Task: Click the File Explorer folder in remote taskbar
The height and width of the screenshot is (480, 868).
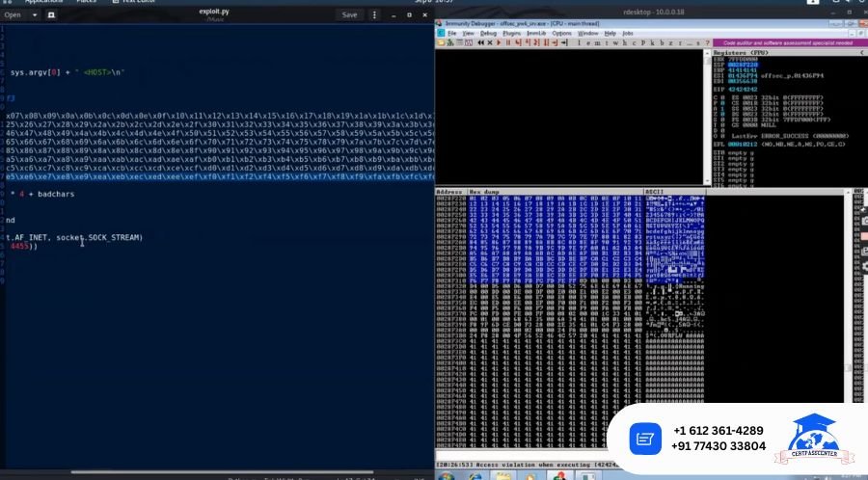Action: [x=502, y=475]
